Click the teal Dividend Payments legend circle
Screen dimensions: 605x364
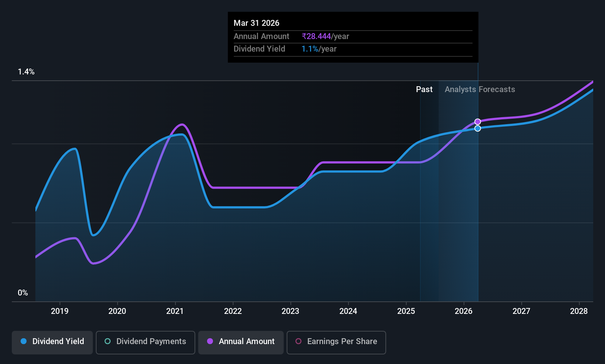point(108,341)
